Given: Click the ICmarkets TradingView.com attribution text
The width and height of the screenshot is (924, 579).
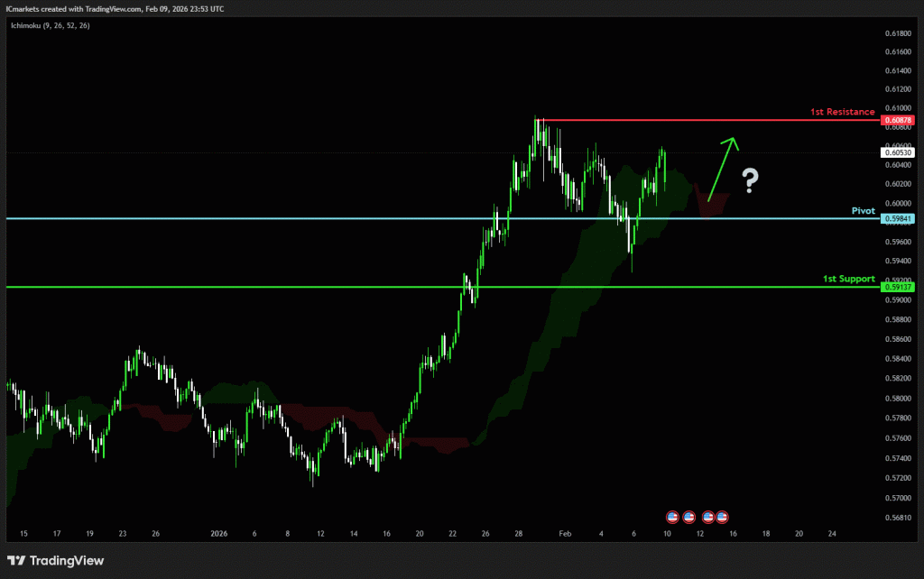Looking at the screenshot, I should tap(115, 9).
